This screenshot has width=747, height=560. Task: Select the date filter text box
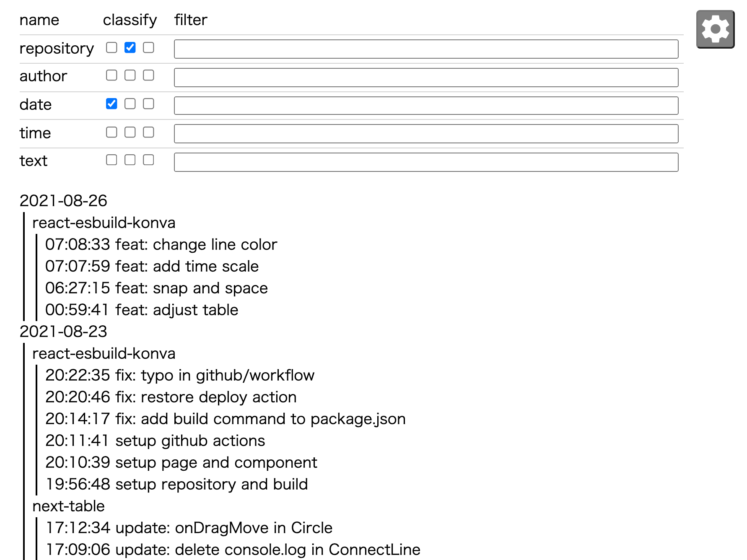tap(426, 106)
